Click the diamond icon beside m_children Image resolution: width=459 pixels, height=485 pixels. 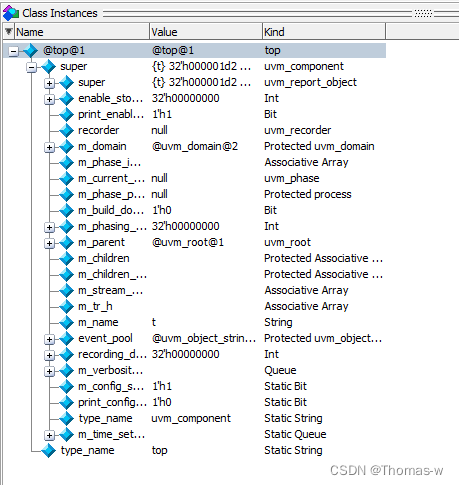point(66,259)
